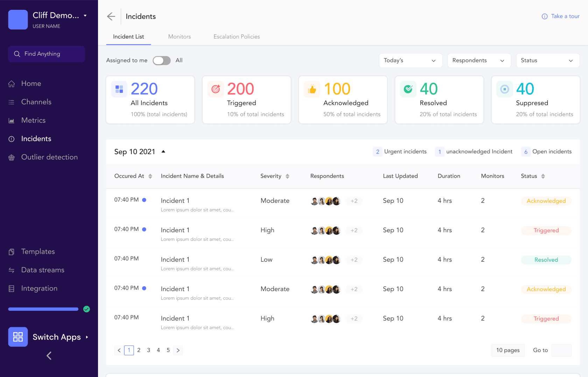The height and width of the screenshot is (377, 588).
Task: Click the Integration document icon in sidebar
Action: click(x=12, y=289)
